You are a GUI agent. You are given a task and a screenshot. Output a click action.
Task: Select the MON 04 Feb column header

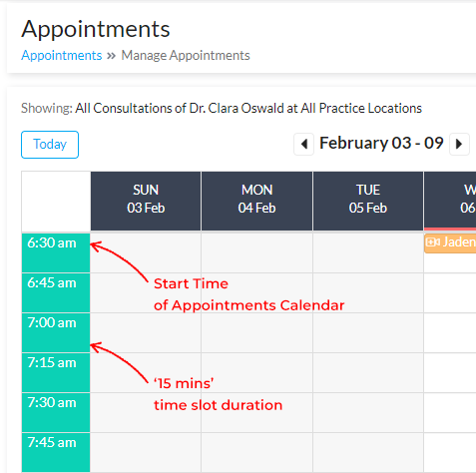tap(256, 201)
